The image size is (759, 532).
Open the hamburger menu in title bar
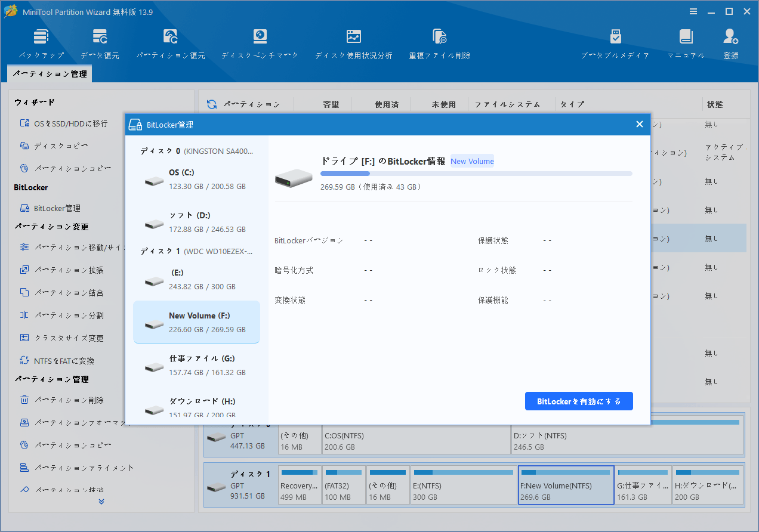tap(693, 11)
